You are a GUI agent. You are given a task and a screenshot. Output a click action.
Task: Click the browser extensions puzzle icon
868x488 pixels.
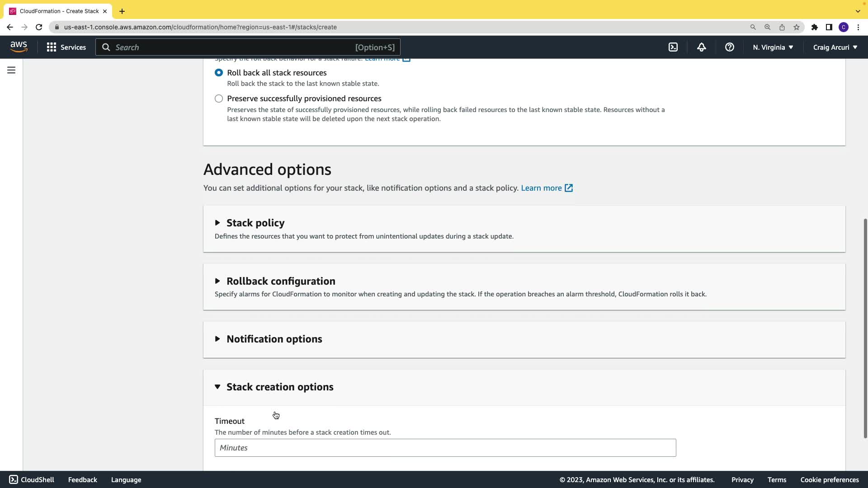click(x=814, y=27)
